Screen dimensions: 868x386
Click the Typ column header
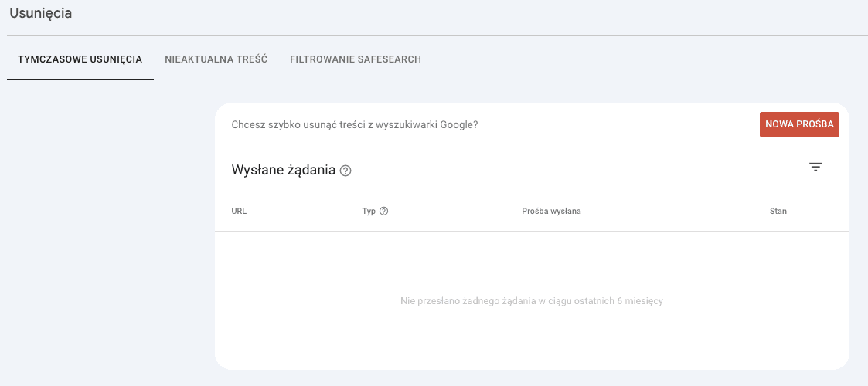(x=369, y=212)
